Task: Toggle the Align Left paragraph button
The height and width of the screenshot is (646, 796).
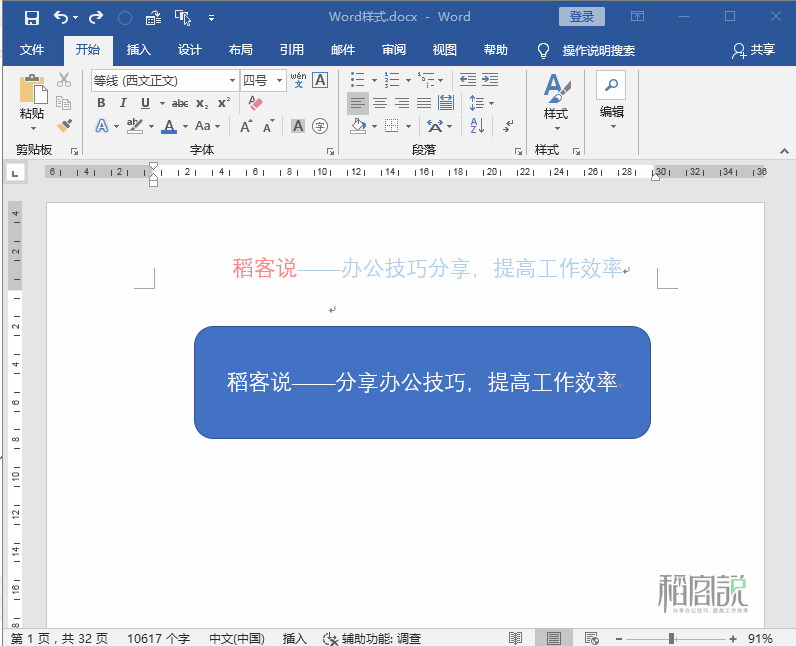Action: [357, 103]
